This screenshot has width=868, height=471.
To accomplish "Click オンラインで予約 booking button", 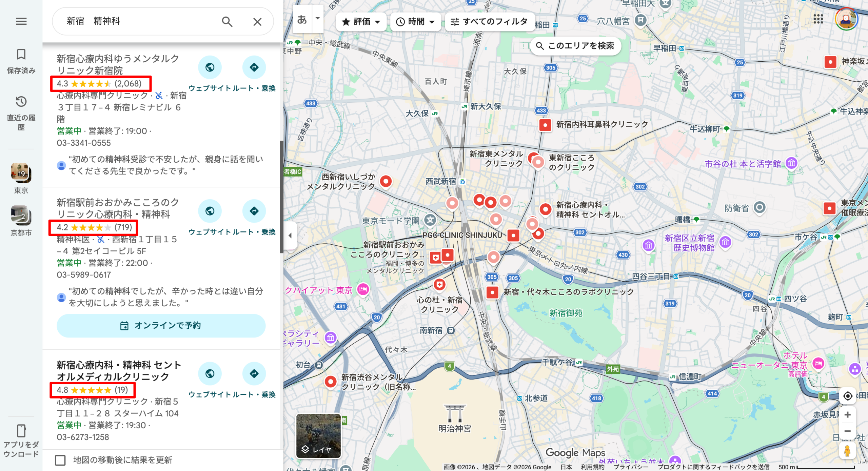I will coord(161,326).
